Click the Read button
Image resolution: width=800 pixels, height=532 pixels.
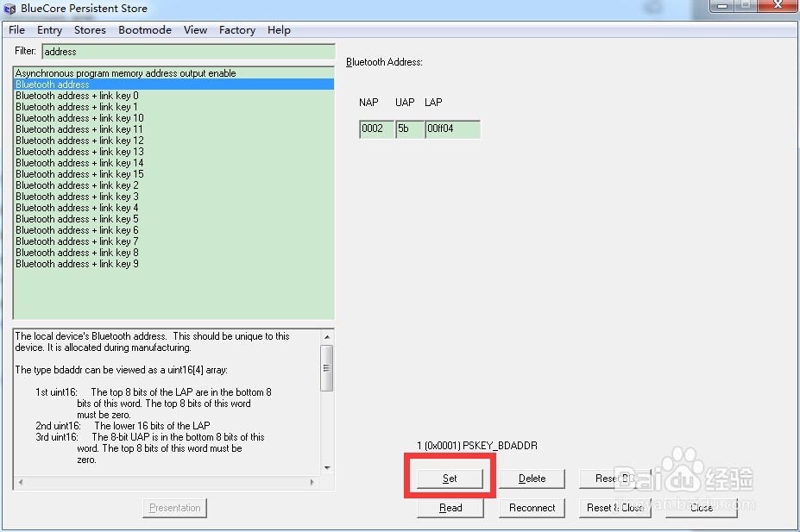450,508
